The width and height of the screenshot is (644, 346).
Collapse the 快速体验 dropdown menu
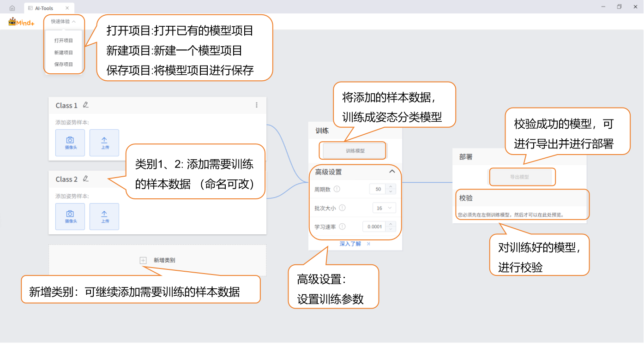pos(63,21)
